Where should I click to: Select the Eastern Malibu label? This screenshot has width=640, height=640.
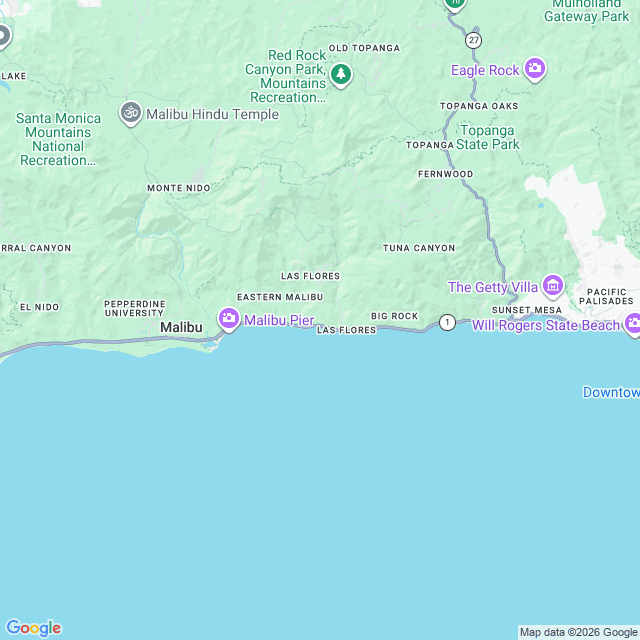[280, 297]
